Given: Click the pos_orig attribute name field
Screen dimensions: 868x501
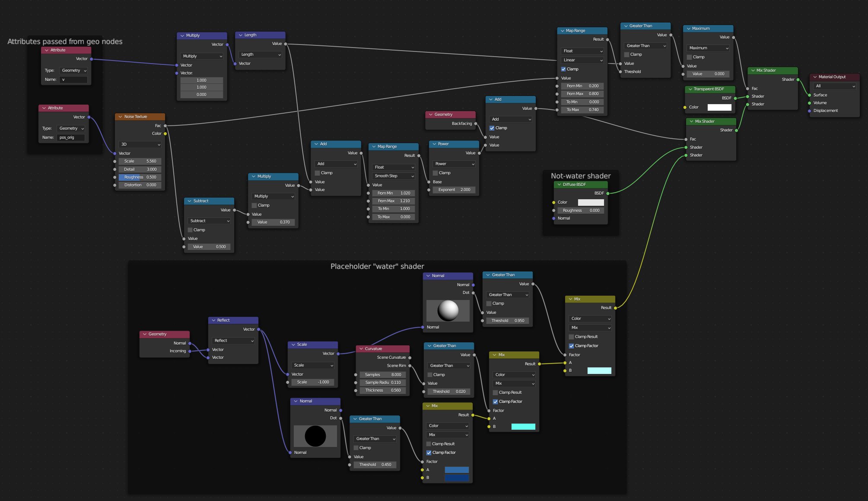Looking at the screenshot, I should pyautogui.click(x=70, y=137).
